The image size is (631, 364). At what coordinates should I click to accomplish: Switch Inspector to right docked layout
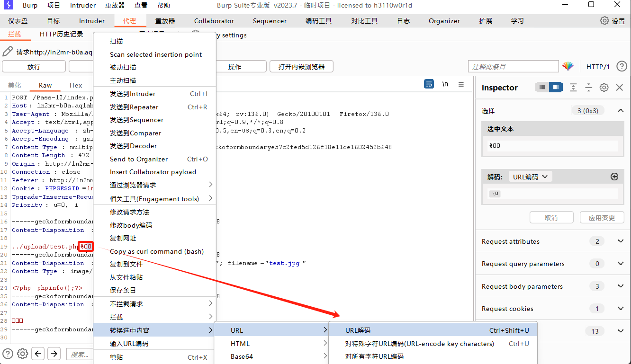[556, 87]
